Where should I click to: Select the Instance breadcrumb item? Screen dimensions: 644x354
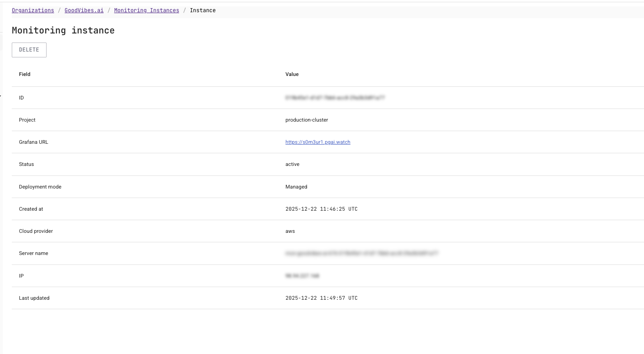coord(203,10)
